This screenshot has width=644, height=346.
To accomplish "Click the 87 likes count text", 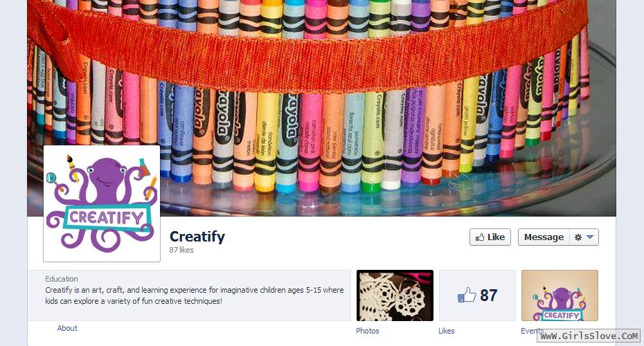I will coord(181,250).
